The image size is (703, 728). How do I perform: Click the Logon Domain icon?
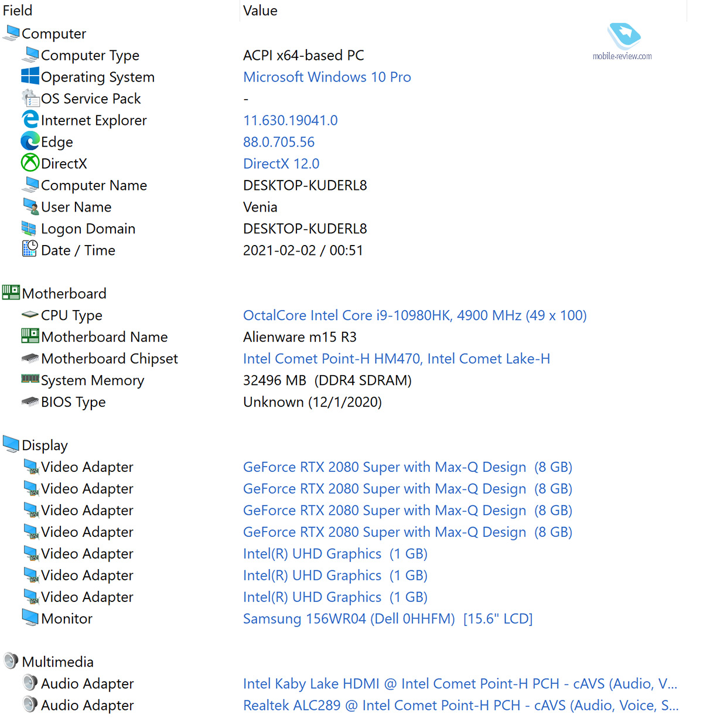[29, 228]
